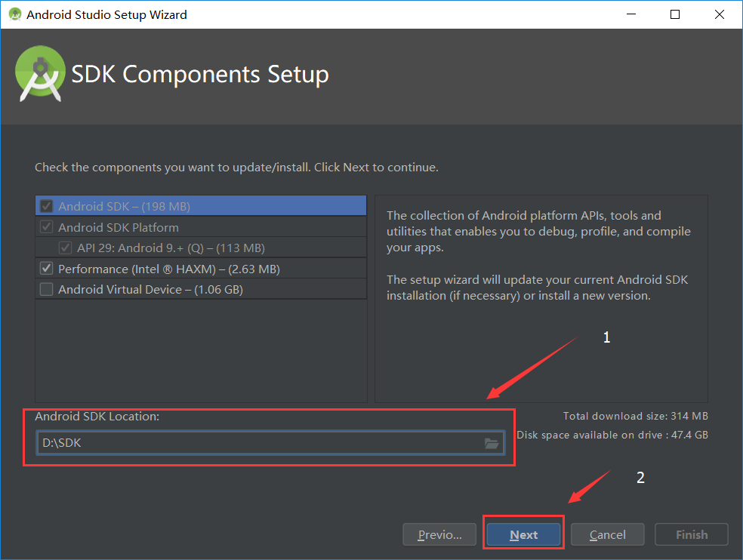The width and height of the screenshot is (743, 560).
Task: Click the Android Studio title bar icon
Action: (x=15, y=14)
